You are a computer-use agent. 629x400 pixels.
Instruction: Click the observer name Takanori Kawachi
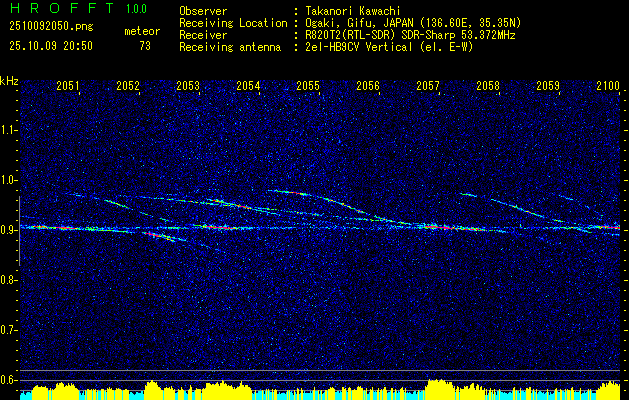[353, 11]
